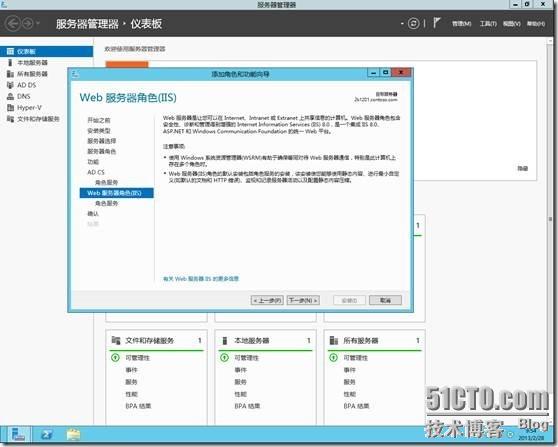Open BPA 结果 in 本地服务器 tile
The width and height of the screenshot is (558, 447).
pyautogui.click(x=247, y=406)
